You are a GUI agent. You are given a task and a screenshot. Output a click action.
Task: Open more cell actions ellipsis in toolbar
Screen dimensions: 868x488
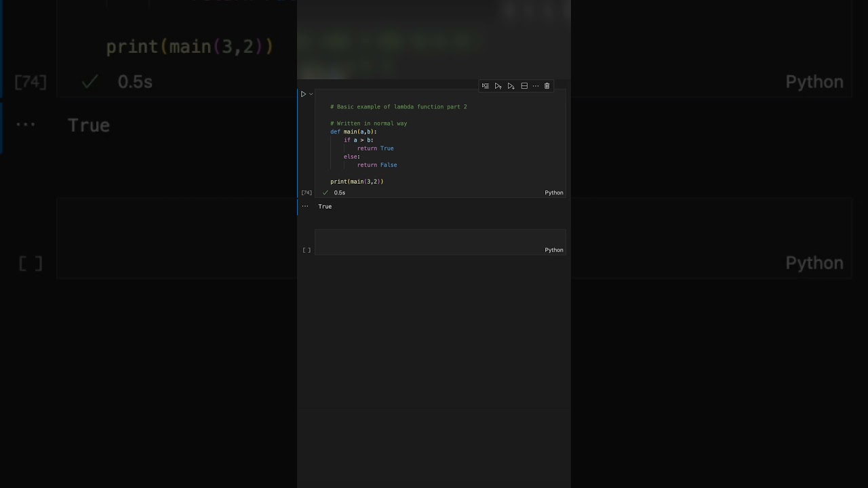tap(536, 86)
